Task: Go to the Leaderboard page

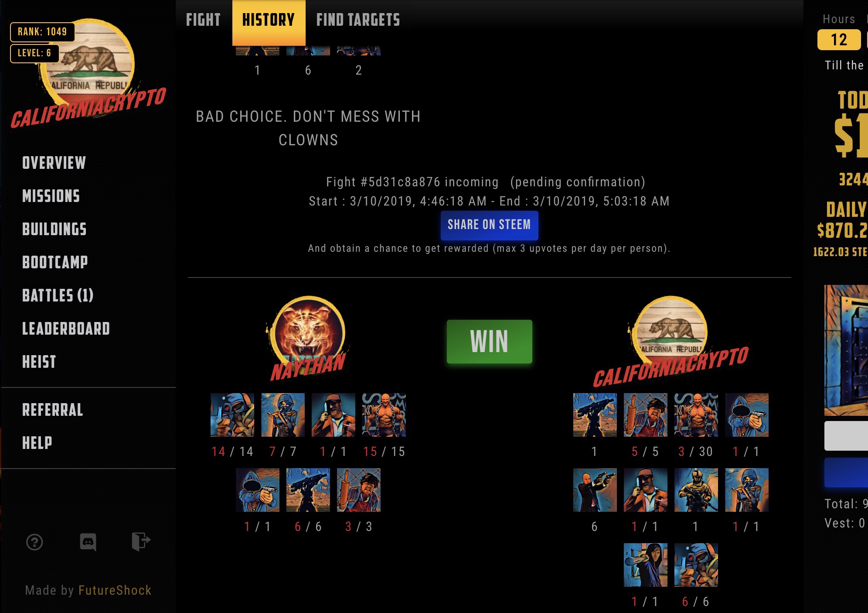Action: 66,329
